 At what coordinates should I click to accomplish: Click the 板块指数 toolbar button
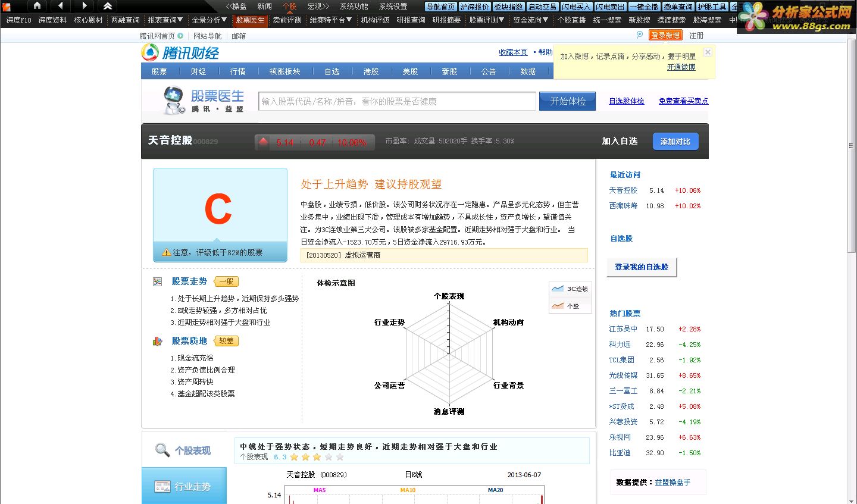[x=509, y=7]
